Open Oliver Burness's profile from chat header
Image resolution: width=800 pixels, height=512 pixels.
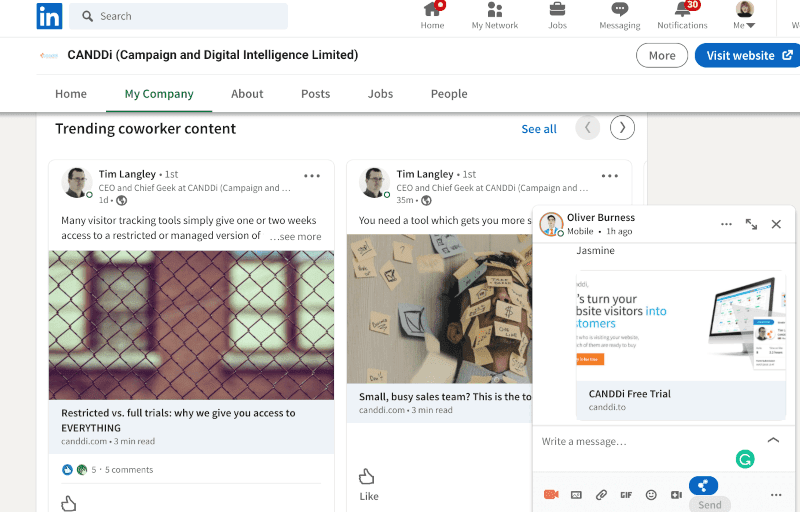[x=601, y=218]
